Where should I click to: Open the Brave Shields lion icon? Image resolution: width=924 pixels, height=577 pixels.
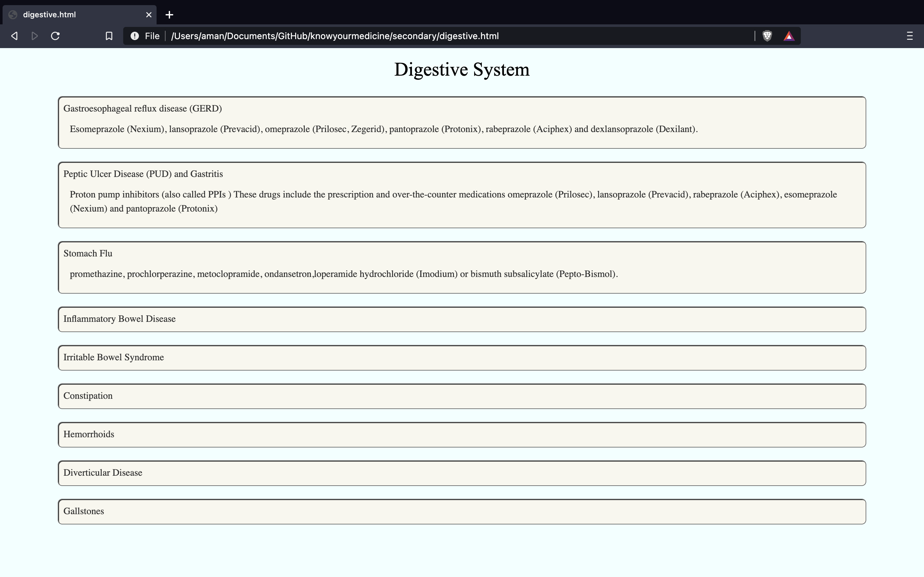click(x=767, y=36)
